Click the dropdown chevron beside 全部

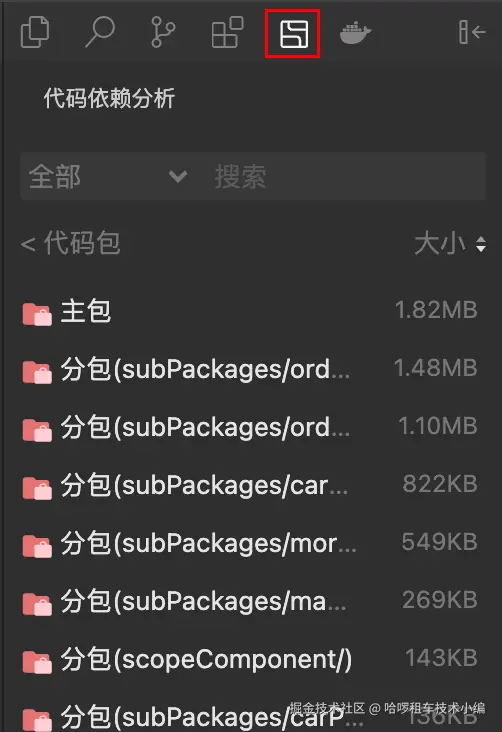coord(178,177)
